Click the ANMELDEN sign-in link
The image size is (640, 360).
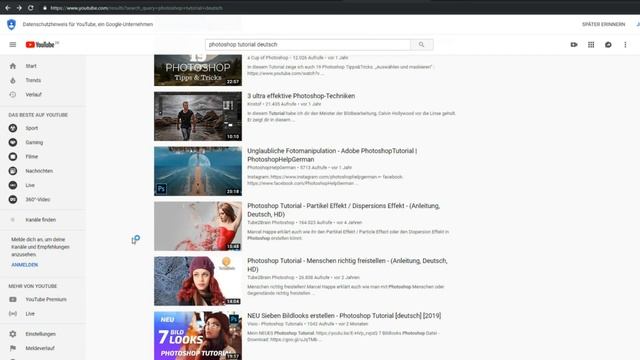click(x=24, y=265)
